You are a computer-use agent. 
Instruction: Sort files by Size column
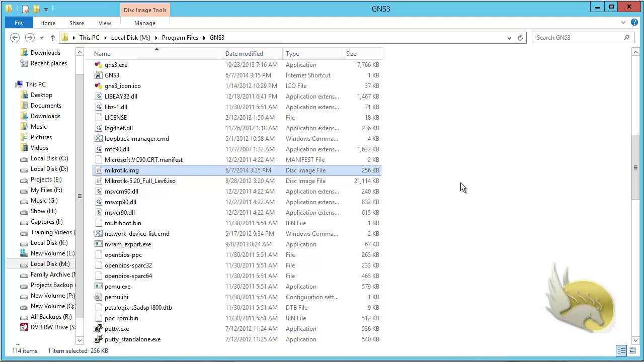tap(363, 54)
